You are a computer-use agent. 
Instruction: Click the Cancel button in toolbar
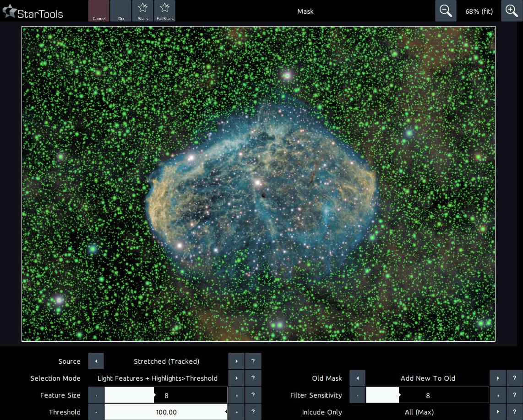(x=99, y=11)
